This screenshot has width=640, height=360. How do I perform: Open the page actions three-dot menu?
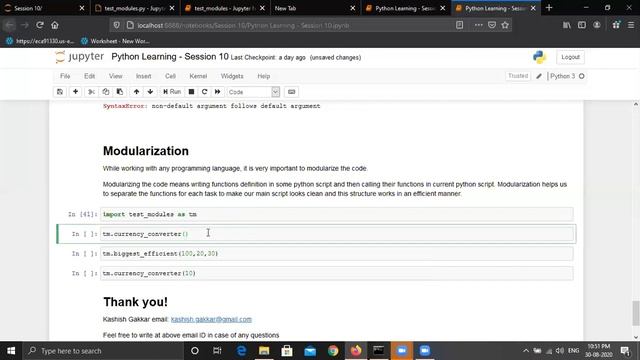(x=478, y=25)
